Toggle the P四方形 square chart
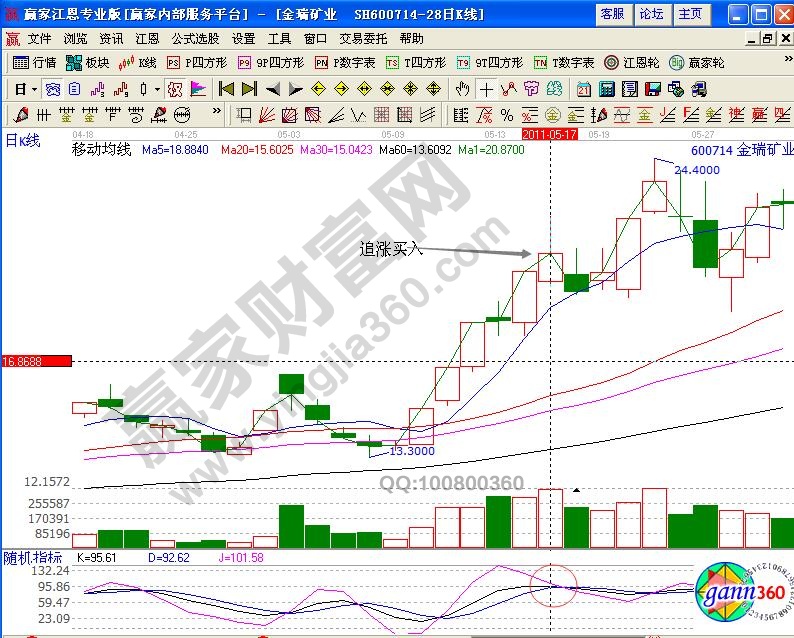The height and width of the screenshot is (638, 794). tap(194, 62)
